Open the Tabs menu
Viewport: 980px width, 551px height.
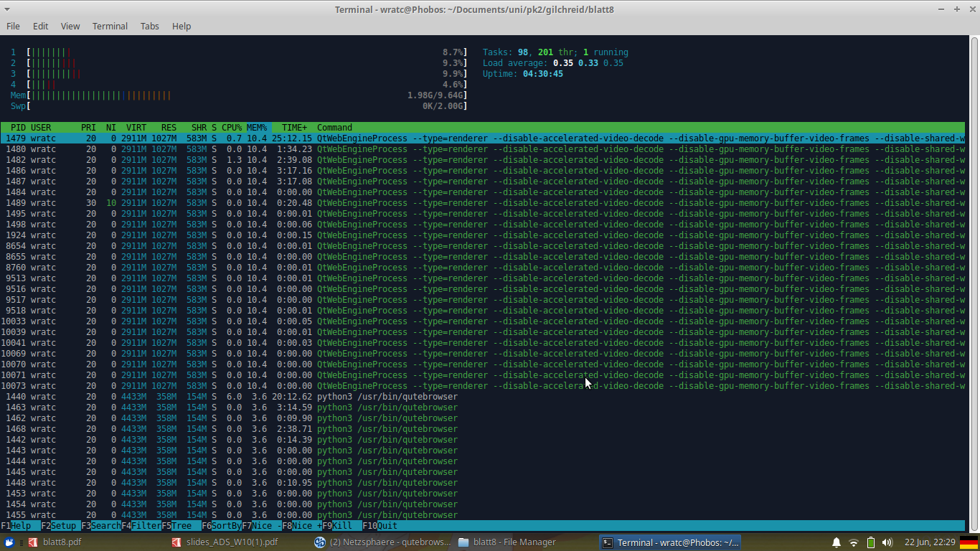pos(150,26)
